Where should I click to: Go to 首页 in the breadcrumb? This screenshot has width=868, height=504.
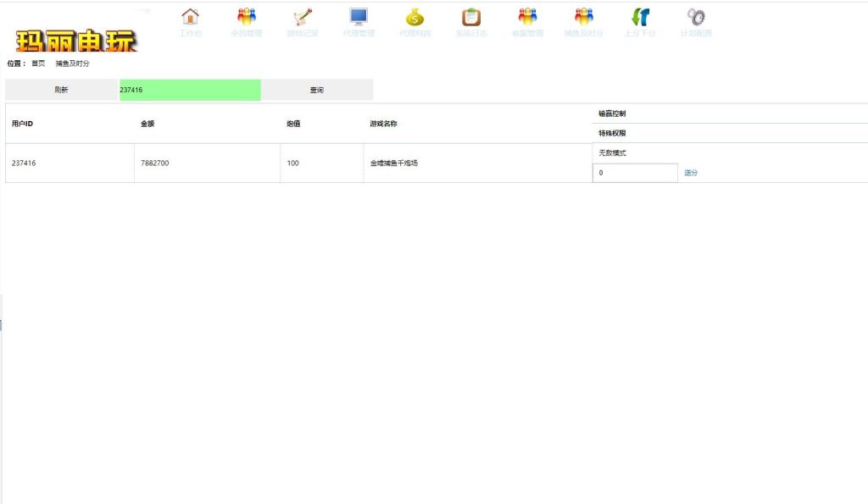coord(38,64)
